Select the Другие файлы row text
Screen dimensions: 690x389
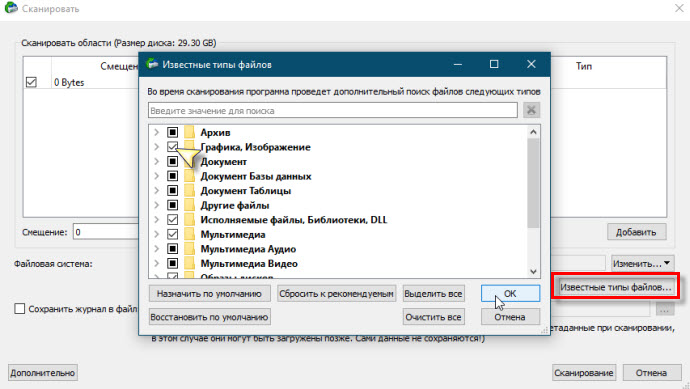pyautogui.click(x=235, y=205)
